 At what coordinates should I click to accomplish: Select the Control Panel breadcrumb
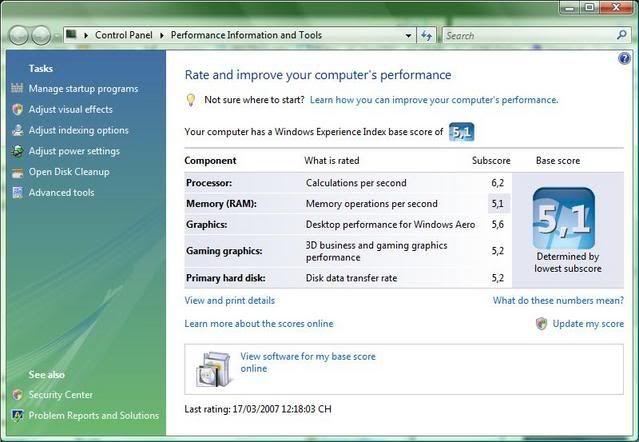(x=123, y=35)
